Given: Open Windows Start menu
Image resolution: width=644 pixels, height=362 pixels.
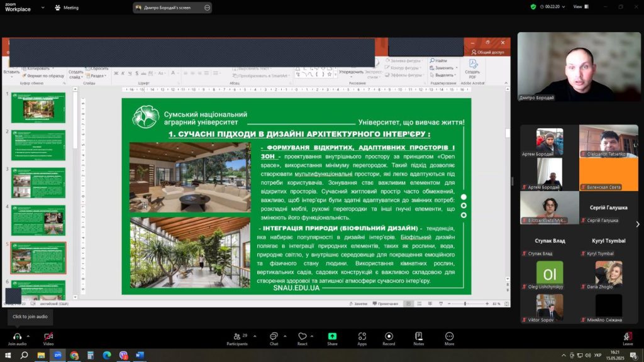Looking at the screenshot, I should [x=8, y=355].
